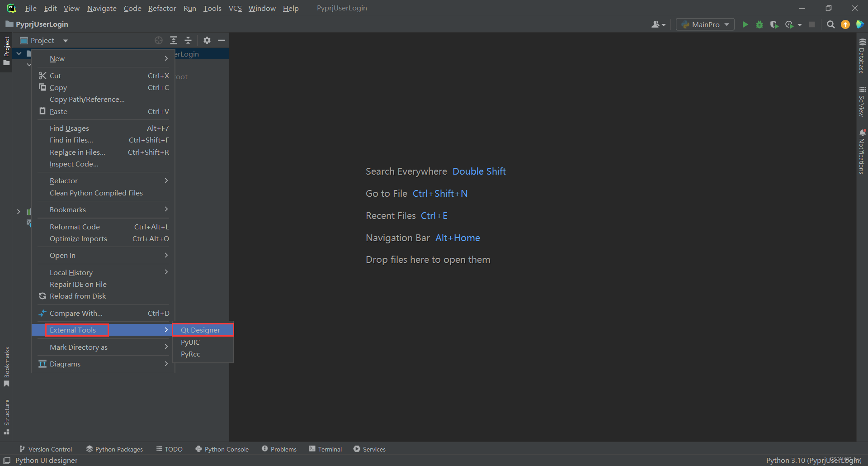Collapse the root project tree node

(x=19, y=53)
